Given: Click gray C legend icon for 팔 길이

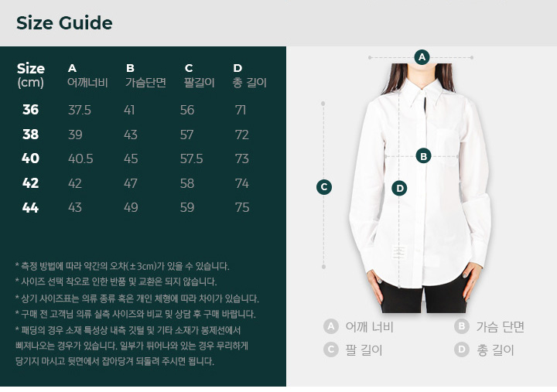Looking at the screenshot, I should pyautogui.click(x=331, y=349).
